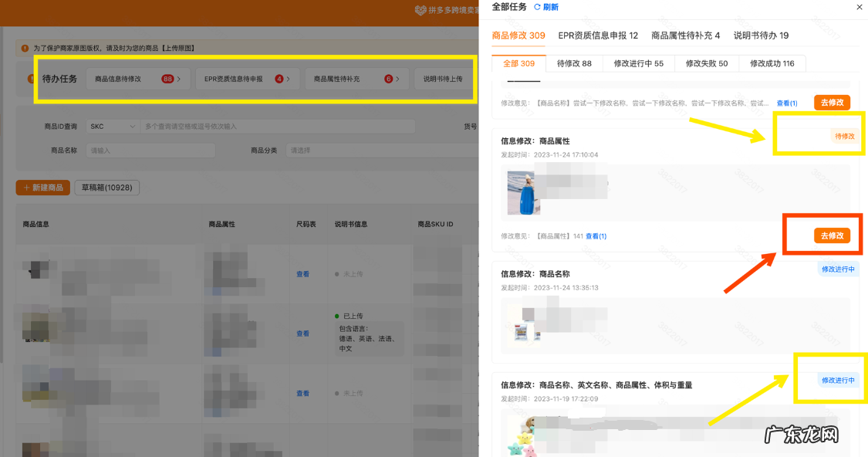This screenshot has width=868, height=457.
Task: Click the red 6 badge on 商品属性待补充
Action: pos(388,79)
